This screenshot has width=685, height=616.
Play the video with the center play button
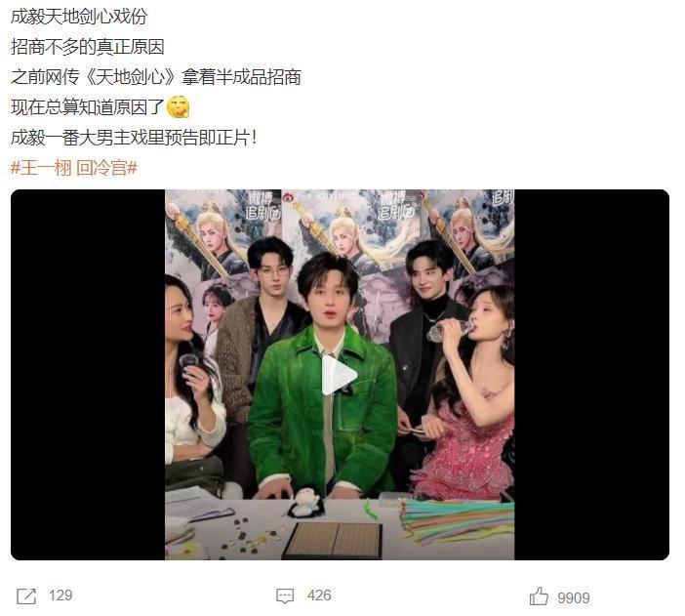[x=340, y=375]
